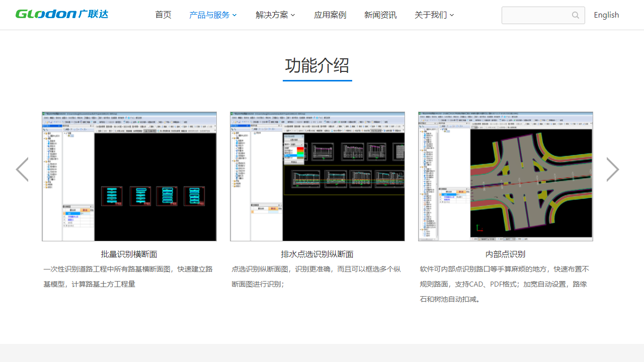644x362 pixels.
Task: Click the 内部点识别 title
Action: (x=506, y=254)
